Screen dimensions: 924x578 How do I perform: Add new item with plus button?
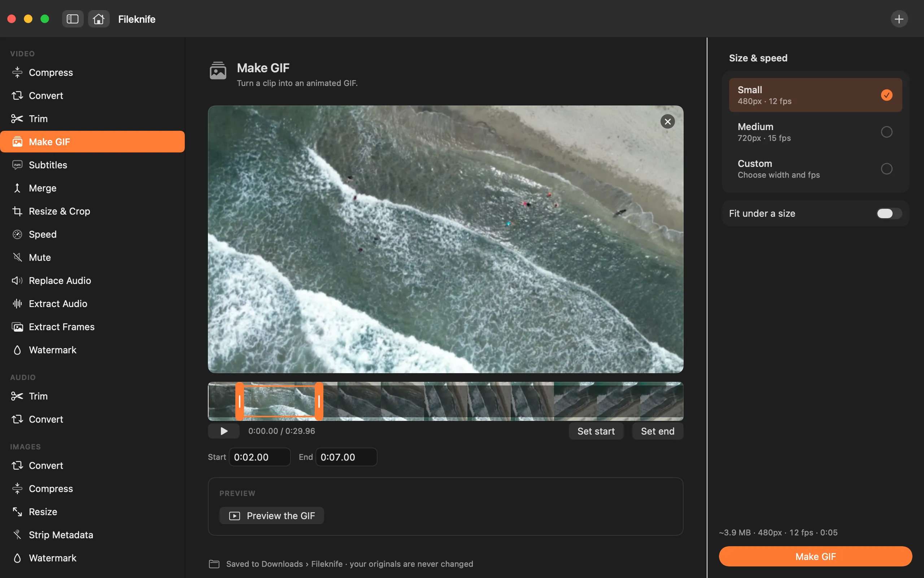point(899,19)
